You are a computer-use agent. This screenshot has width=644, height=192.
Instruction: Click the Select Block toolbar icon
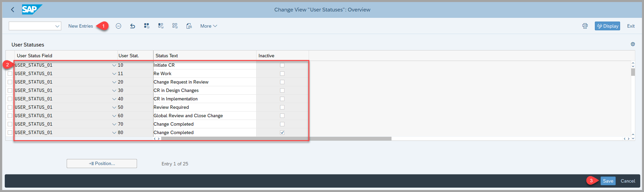pyautogui.click(x=161, y=26)
